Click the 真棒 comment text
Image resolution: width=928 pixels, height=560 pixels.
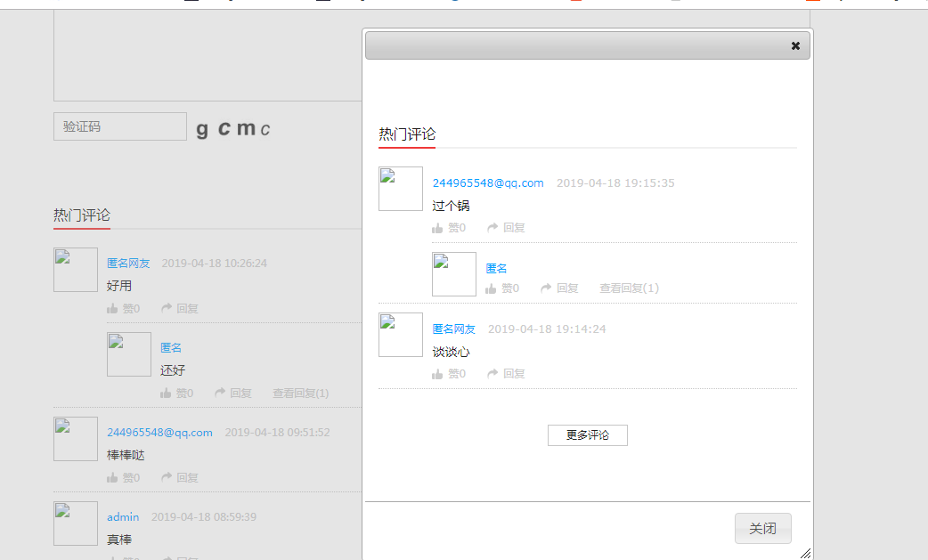[x=119, y=540]
